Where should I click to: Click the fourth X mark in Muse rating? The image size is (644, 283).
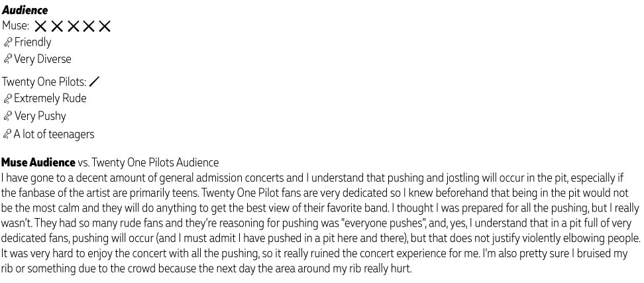coord(89,27)
